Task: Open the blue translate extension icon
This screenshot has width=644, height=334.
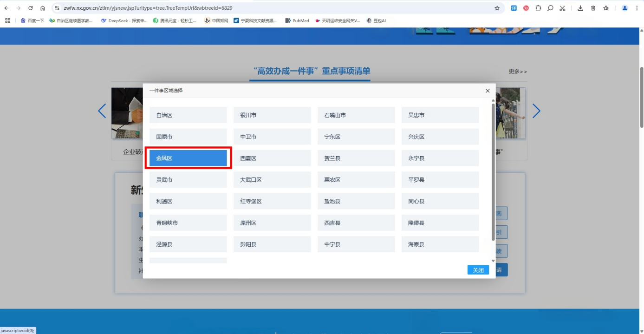Action: (514, 8)
